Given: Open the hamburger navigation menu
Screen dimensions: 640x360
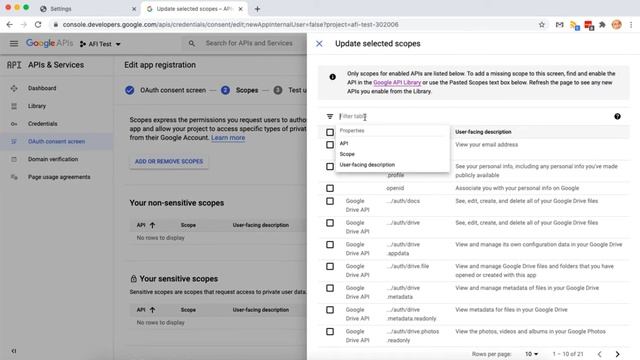Looking at the screenshot, I should 14,43.
